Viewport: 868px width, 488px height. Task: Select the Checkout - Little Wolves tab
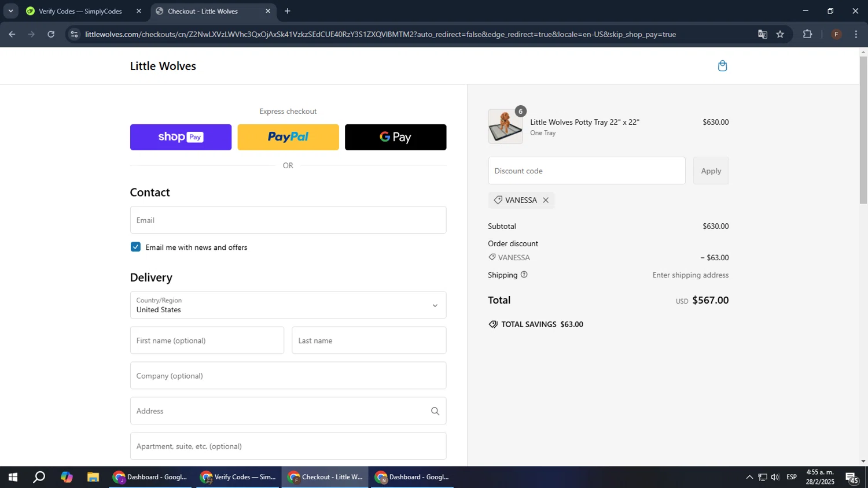coord(213,11)
